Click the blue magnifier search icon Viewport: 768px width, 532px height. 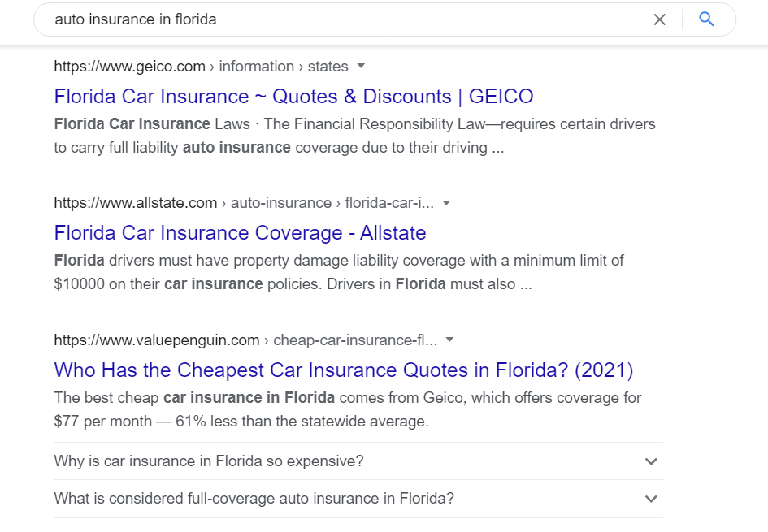[705, 19]
